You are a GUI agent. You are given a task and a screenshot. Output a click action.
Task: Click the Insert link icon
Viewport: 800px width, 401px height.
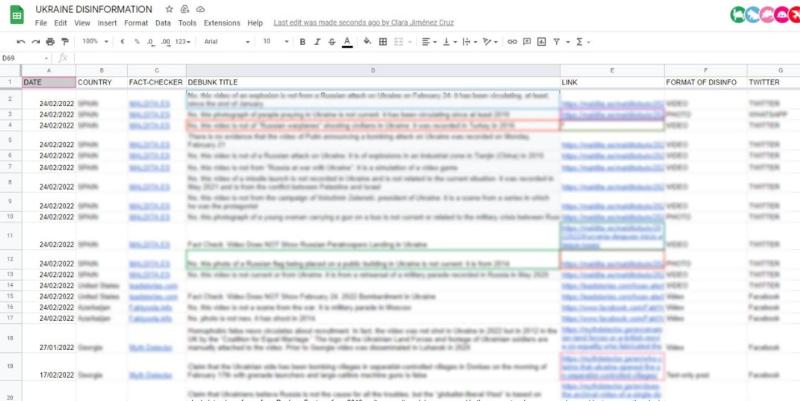coord(512,41)
